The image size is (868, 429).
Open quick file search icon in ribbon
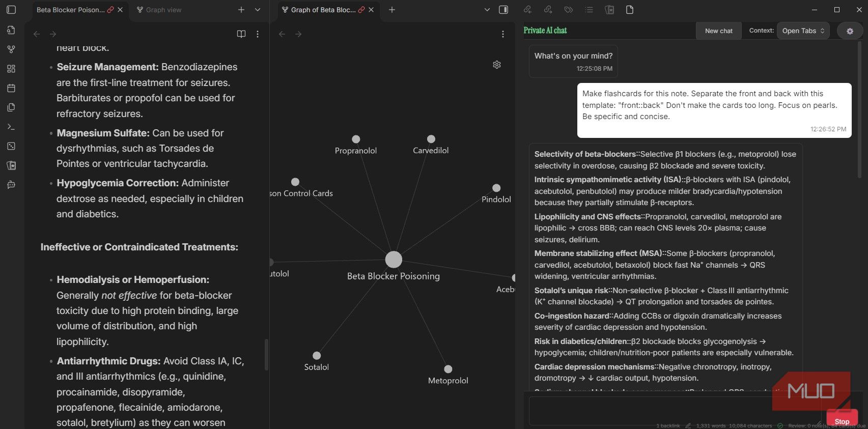tap(11, 30)
